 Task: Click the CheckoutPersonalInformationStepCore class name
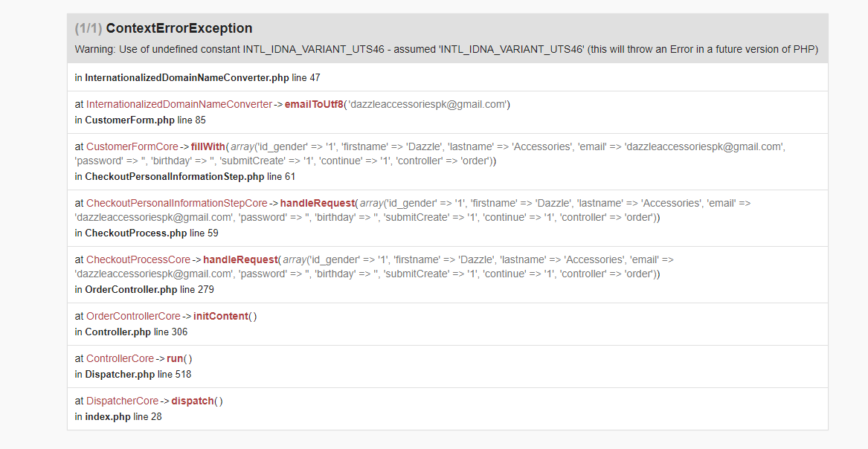point(176,203)
